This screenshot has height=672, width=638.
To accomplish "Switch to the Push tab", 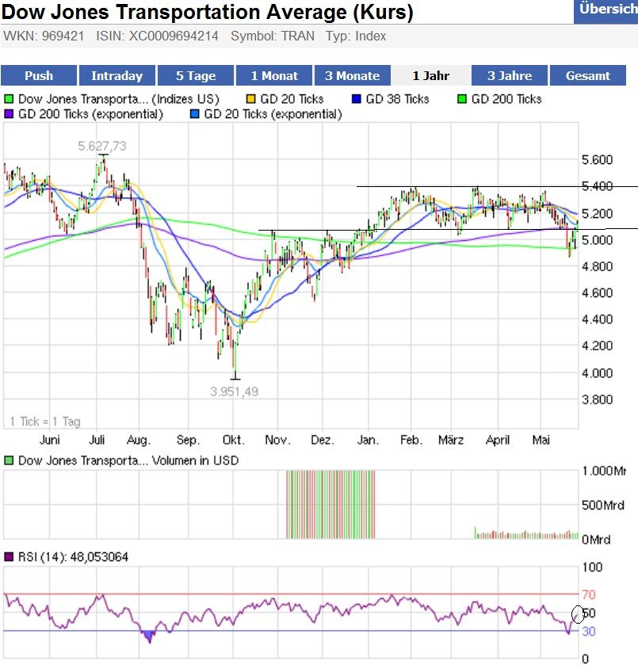I will pos(39,76).
